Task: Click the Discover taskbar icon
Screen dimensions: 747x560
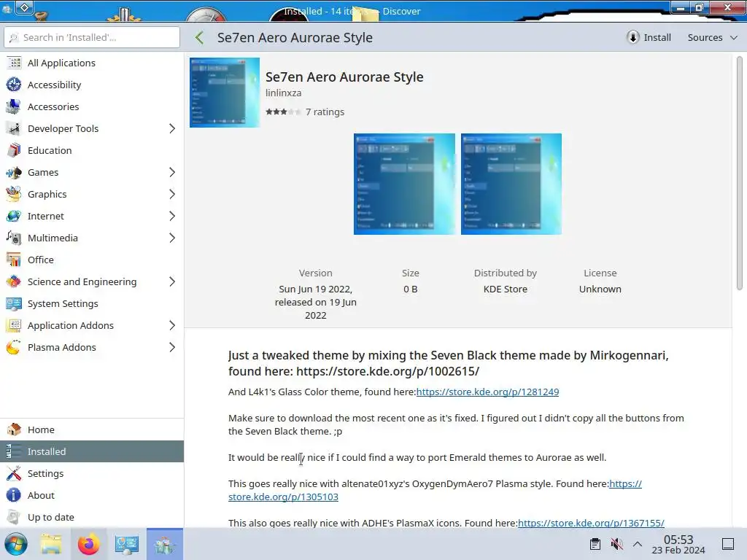Action: tap(164, 544)
